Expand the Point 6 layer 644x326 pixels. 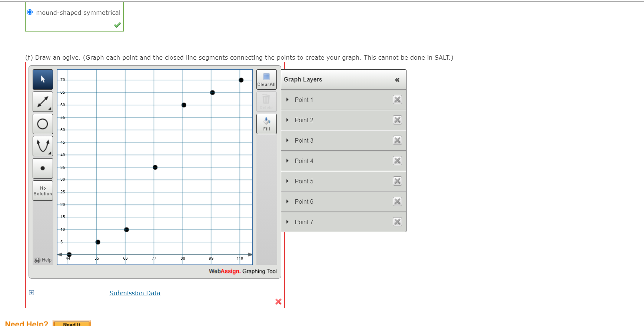[x=287, y=202]
